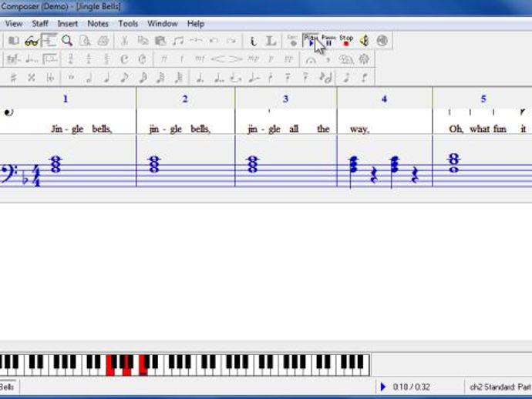The image size is (532, 399).
Task: Toggle the sharp accidental
Action: click(14, 78)
